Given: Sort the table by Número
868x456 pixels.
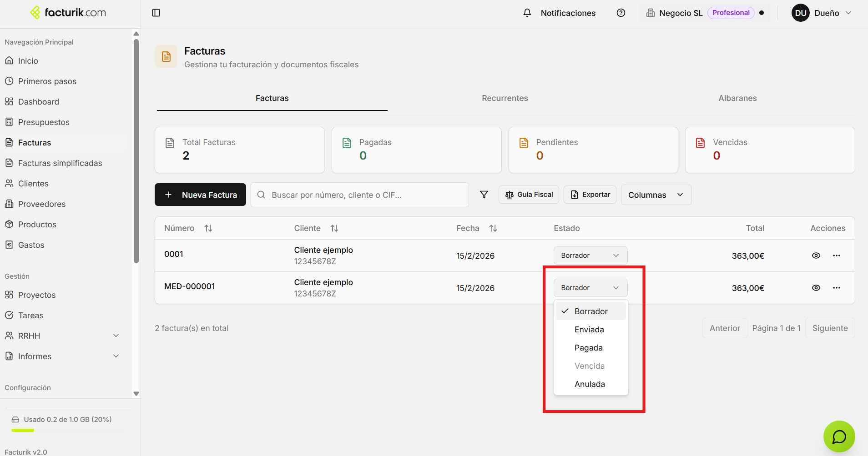Looking at the screenshot, I should click(x=208, y=228).
